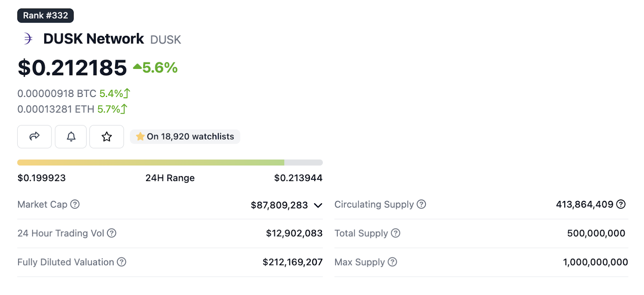This screenshot has height=295, width=644.
Task: Click the 'On 18,920 watchlists' label
Action: coord(185,136)
